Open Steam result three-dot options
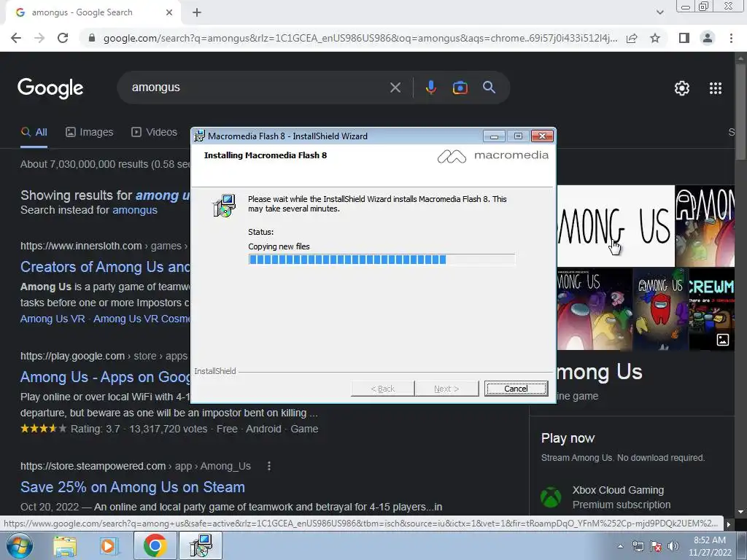Viewport: 747px width, 560px height. pyautogui.click(x=269, y=466)
